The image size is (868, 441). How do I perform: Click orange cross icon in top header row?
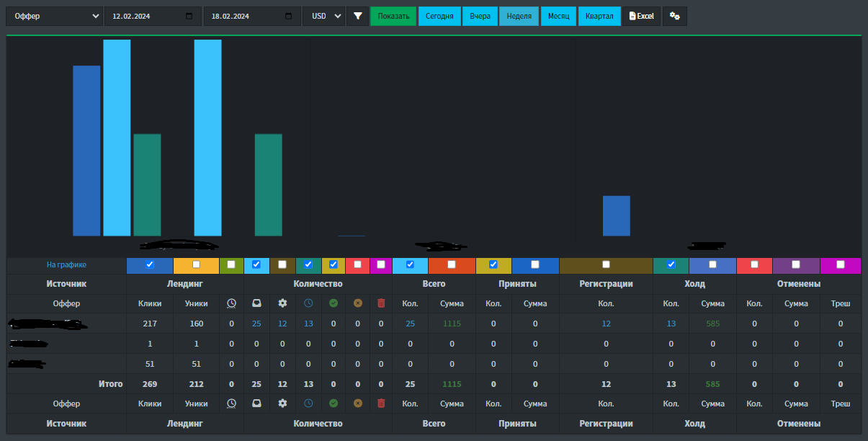(357, 303)
